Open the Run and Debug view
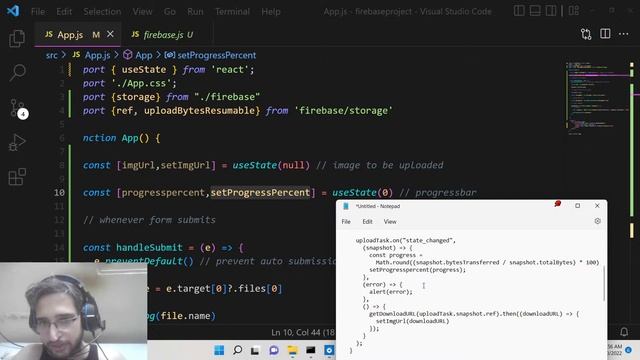640x360 pixels. coord(17,143)
